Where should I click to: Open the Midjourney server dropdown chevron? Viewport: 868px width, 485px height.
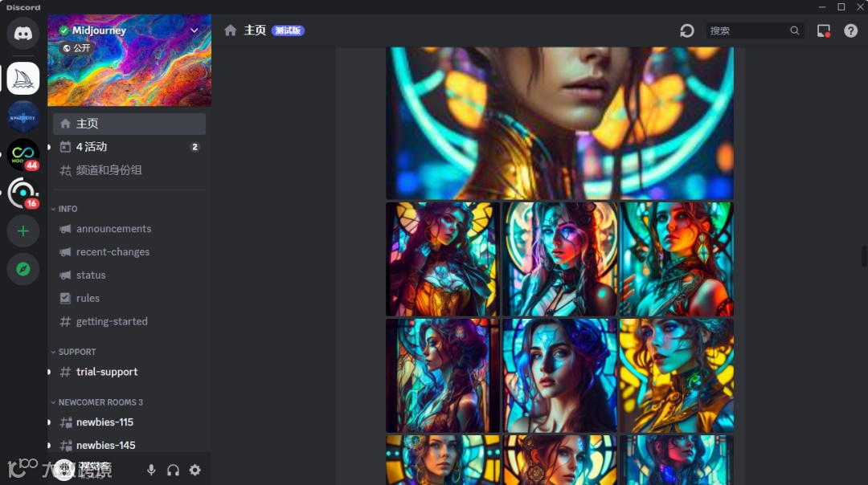(194, 31)
